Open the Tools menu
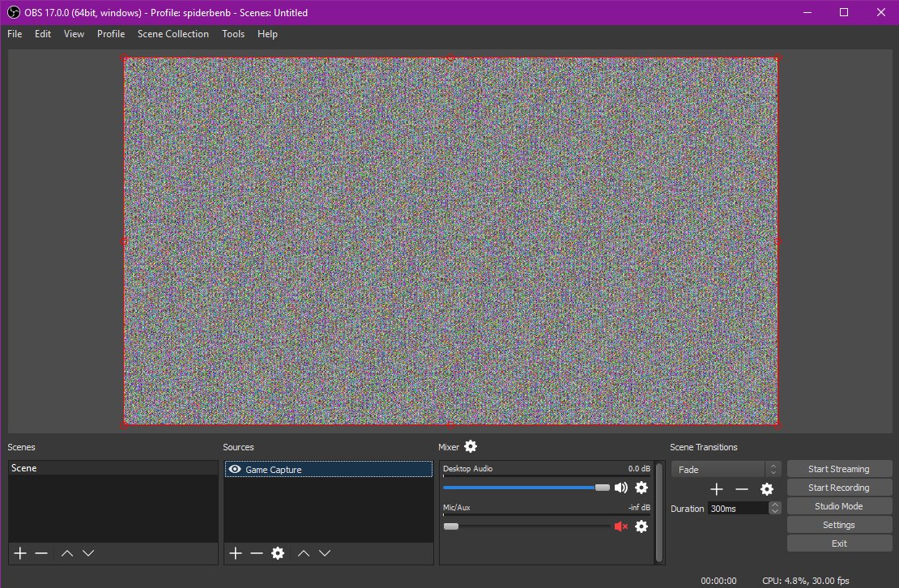This screenshot has width=899, height=588. [233, 34]
